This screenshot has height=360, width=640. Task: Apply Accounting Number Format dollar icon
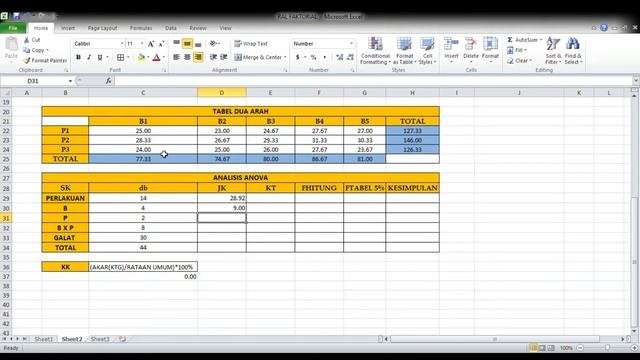298,58
